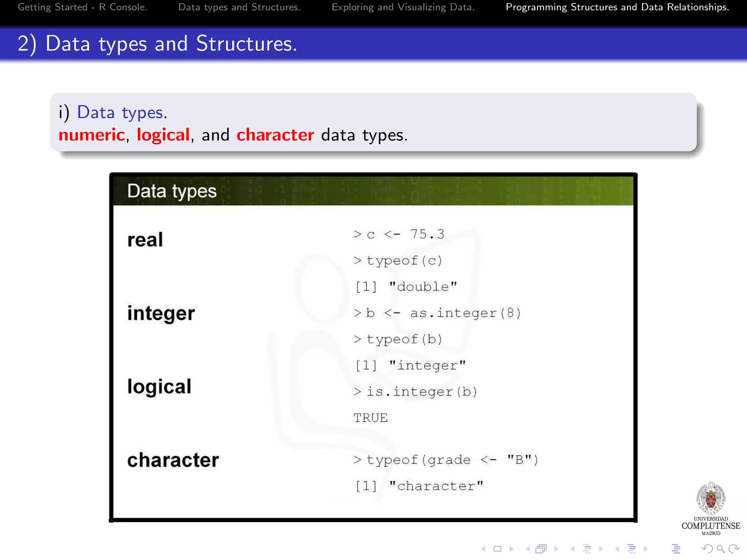Viewport: 747px width, 560px height.
Task: Select 'Programming Structures and Data Relationships.' section
Action: (617, 7)
